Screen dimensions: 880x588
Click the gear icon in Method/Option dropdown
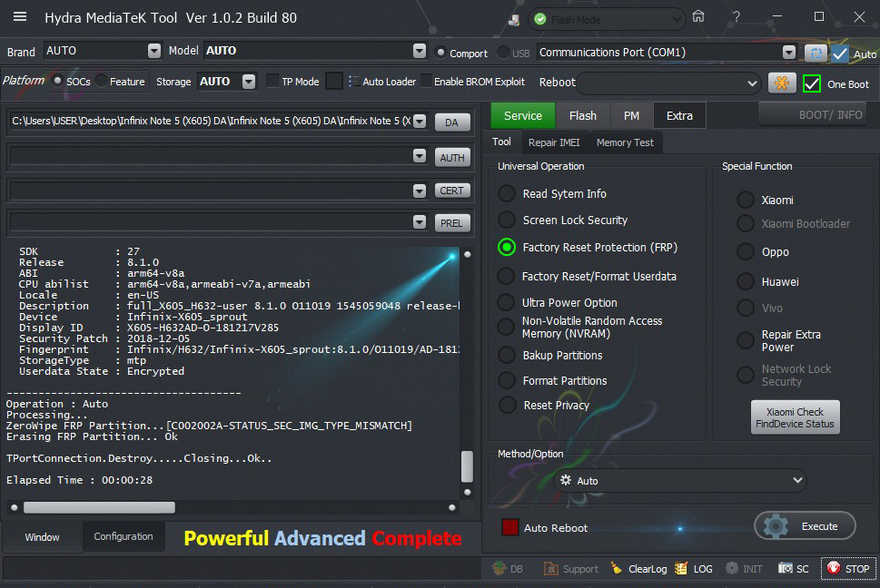pyautogui.click(x=566, y=480)
